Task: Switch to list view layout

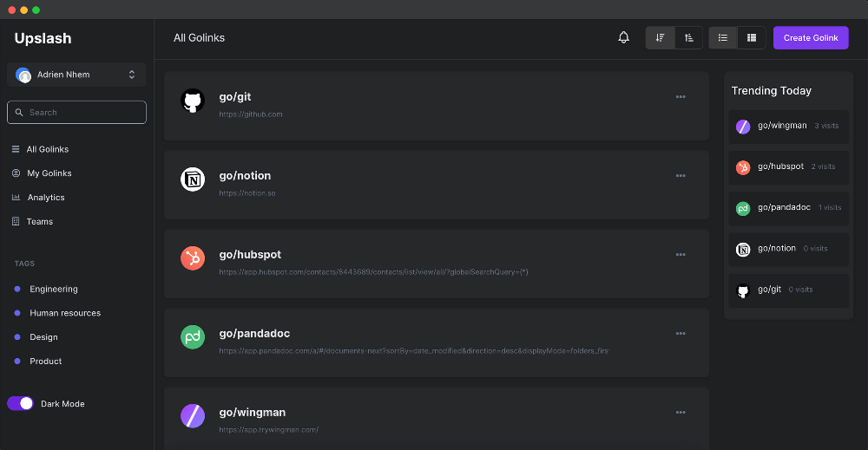Action: [723, 37]
